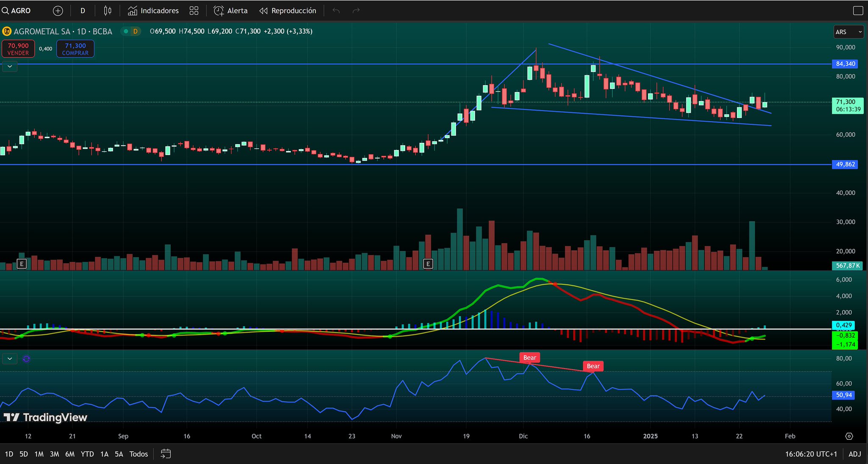Create an Alerta
The image size is (868, 464).
tap(231, 11)
